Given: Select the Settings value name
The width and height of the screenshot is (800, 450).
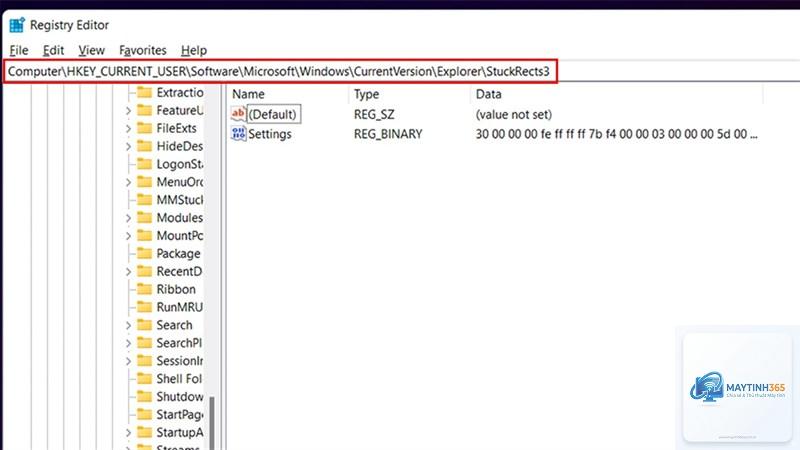Looking at the screenshot, I should [x=270, y=134].
